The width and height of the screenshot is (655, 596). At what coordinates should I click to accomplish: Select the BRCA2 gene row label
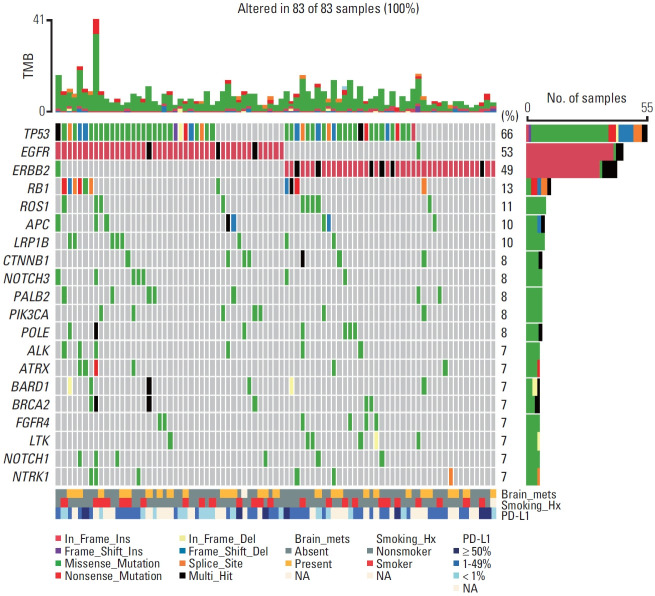[31, 404]
